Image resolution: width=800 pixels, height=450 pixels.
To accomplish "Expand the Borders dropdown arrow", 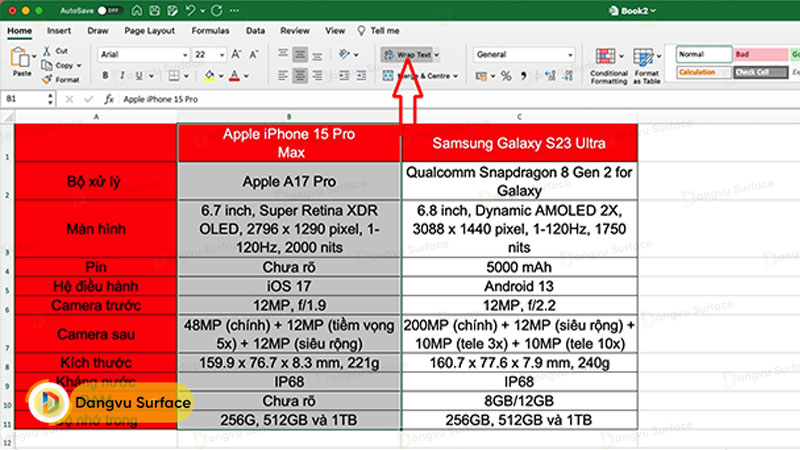I will pos(186,76).
